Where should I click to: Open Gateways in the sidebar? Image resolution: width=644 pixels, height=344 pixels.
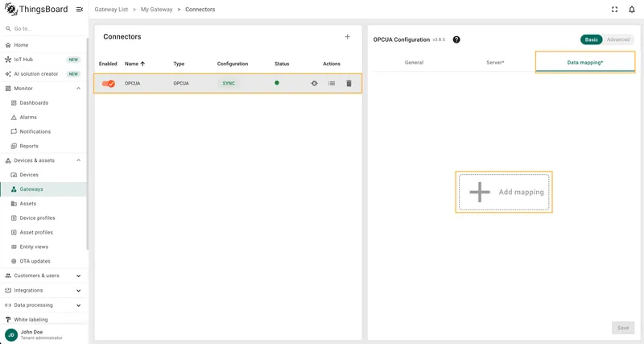pos(43,189)
